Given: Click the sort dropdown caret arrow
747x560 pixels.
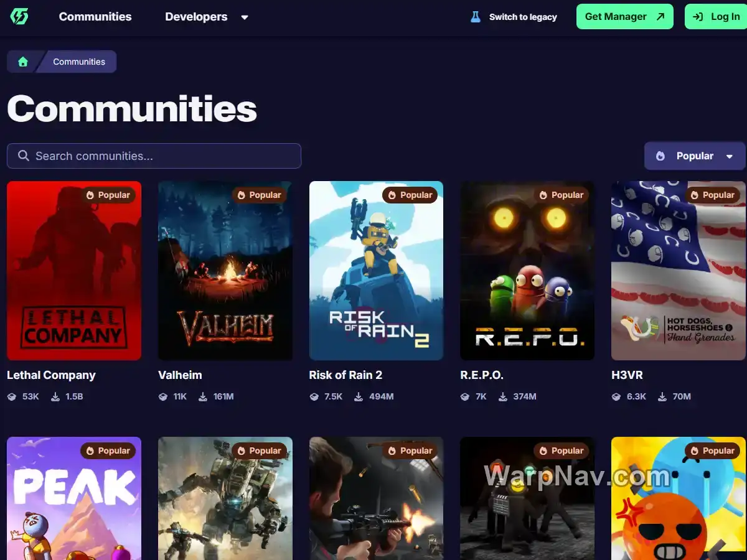Looking at the screenshot, I should click(x=730, y=157).
